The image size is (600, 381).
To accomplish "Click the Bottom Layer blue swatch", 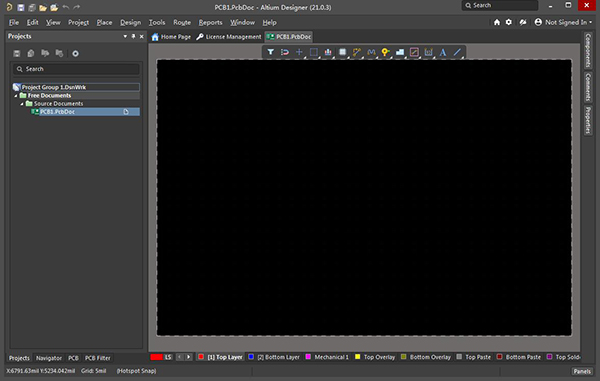I will point(251,357).
